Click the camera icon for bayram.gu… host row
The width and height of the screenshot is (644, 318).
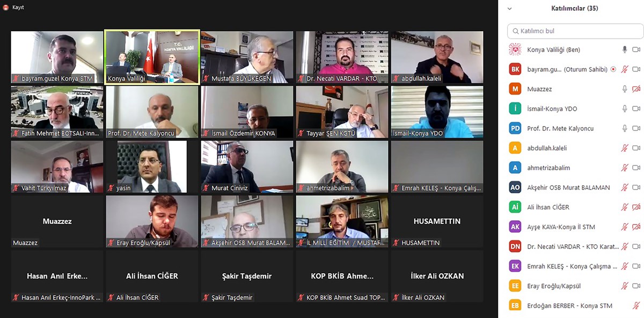tap(636, 69)
